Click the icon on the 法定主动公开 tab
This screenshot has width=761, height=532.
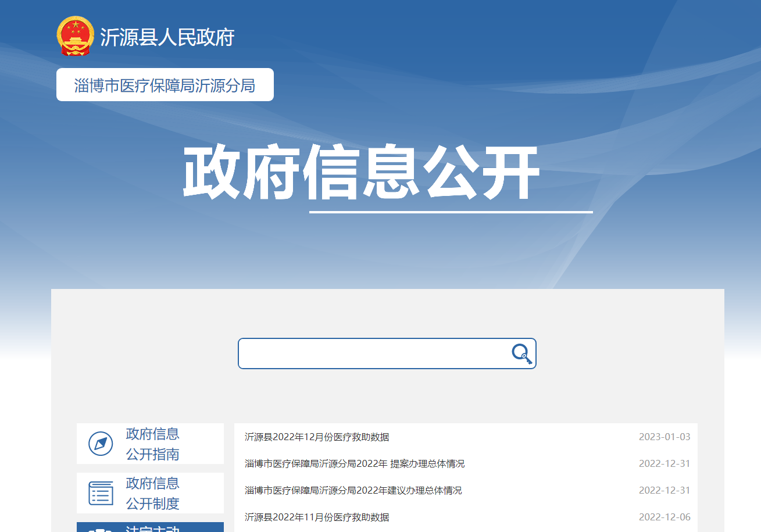click(100, 530)
